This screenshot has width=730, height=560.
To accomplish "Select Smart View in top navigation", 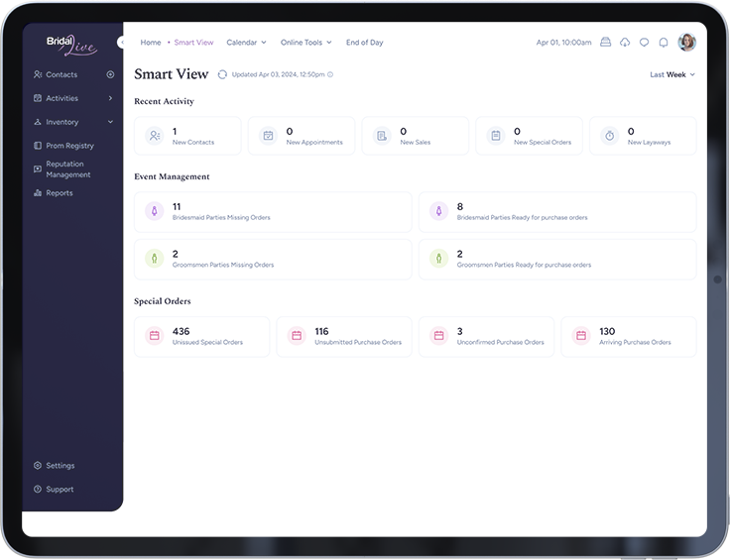I will [x=193, y=43].
